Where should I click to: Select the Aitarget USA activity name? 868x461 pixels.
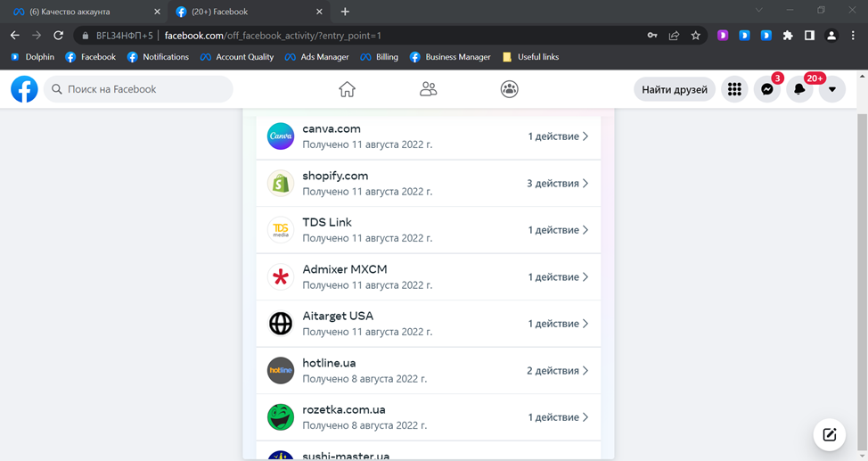point(339,316)
